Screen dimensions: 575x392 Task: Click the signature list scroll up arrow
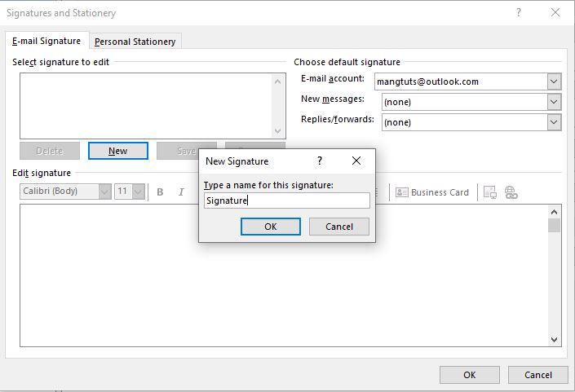pos(277,81)
